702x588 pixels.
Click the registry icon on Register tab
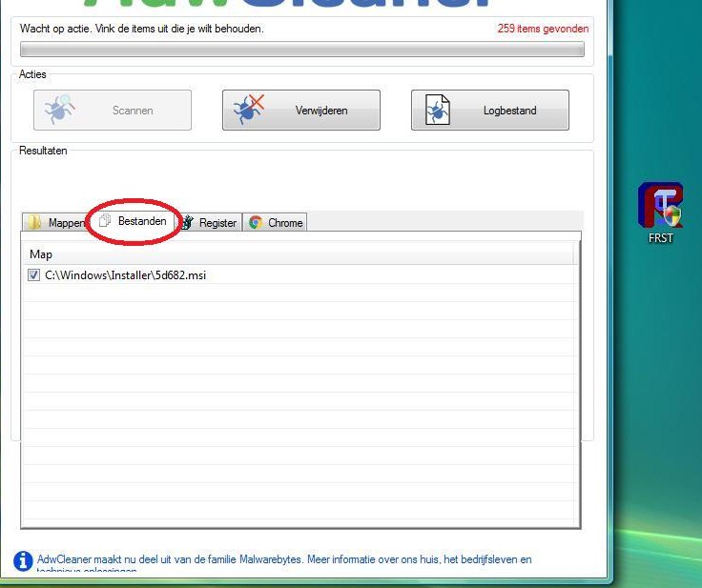point(187,222)
